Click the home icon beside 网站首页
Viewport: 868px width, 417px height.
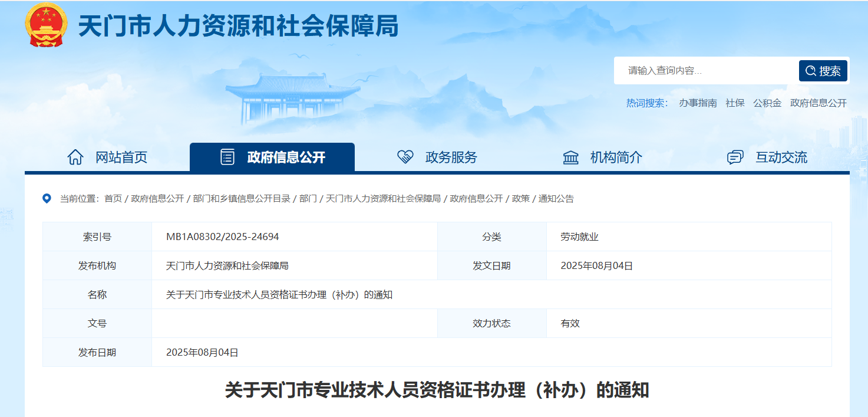click(x=75, y=157)
